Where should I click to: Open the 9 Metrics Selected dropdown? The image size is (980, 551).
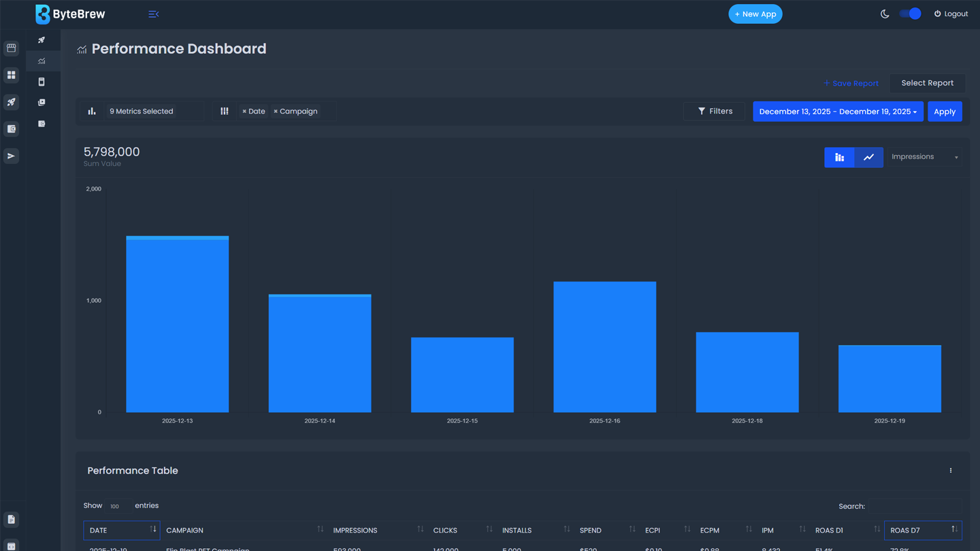click(x=154, y=112)
